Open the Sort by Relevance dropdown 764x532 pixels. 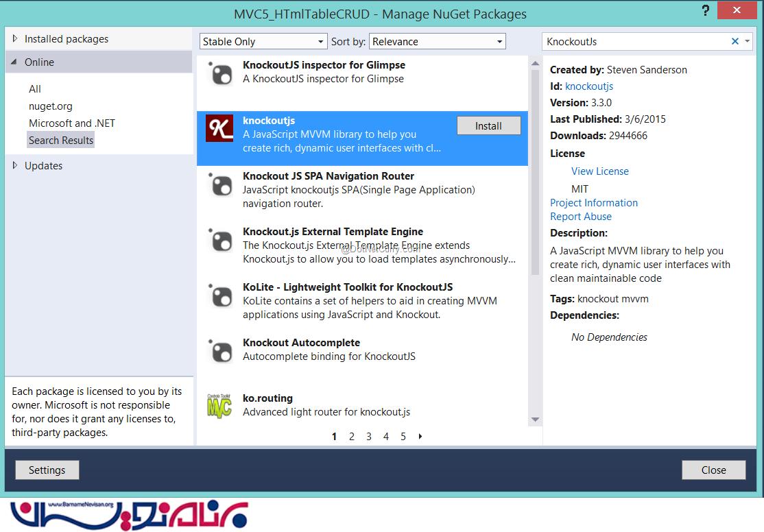click(437, 42)
